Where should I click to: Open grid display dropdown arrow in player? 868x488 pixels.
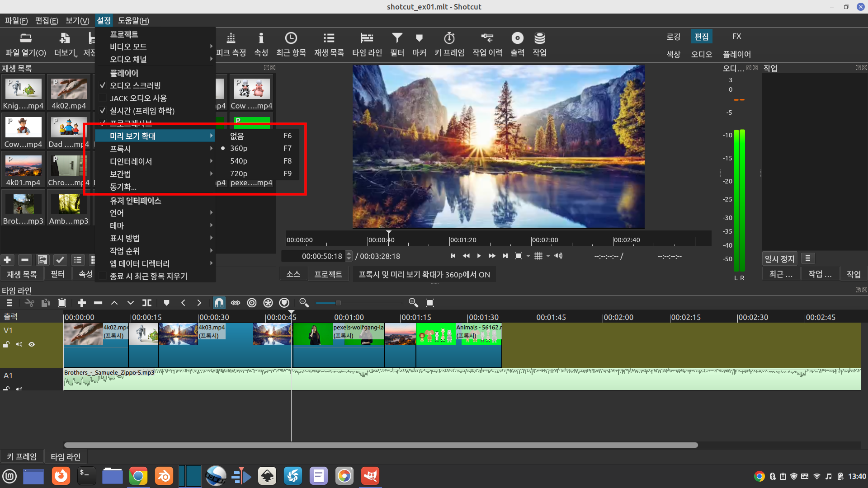click(548, 256)
